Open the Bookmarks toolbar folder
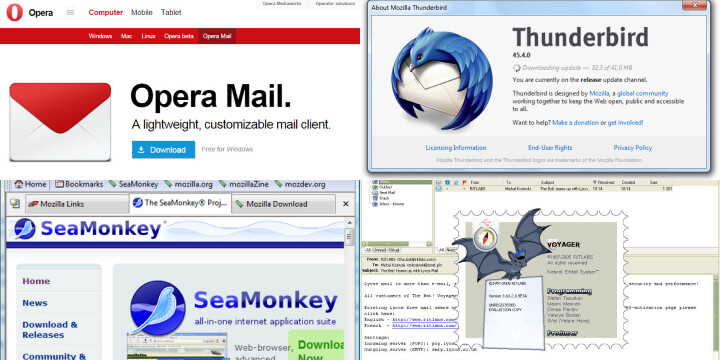Viewport: 720px width, 360px height. (79, 184)
